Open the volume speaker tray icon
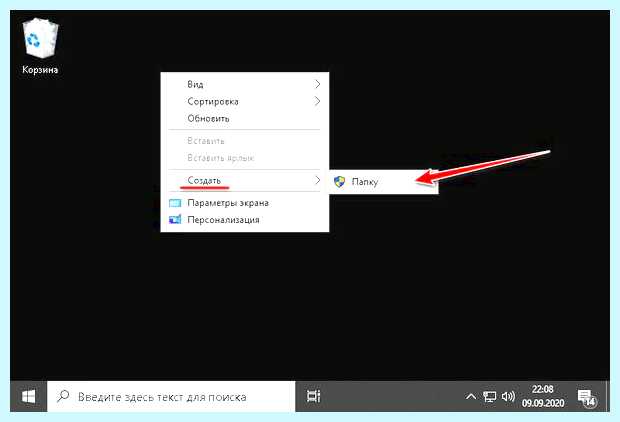The image size is (620, 422). pos(508,396)
